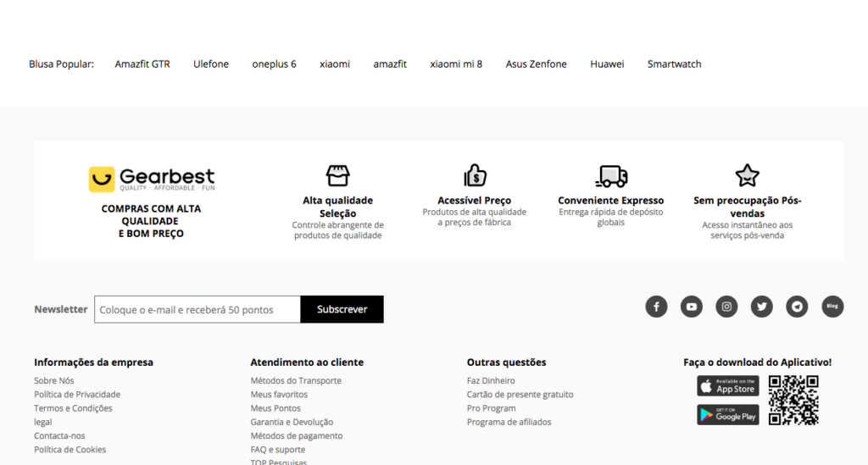The image size is (868, 465).
Task: Open the Telegram channel icon
Action: 797,307
